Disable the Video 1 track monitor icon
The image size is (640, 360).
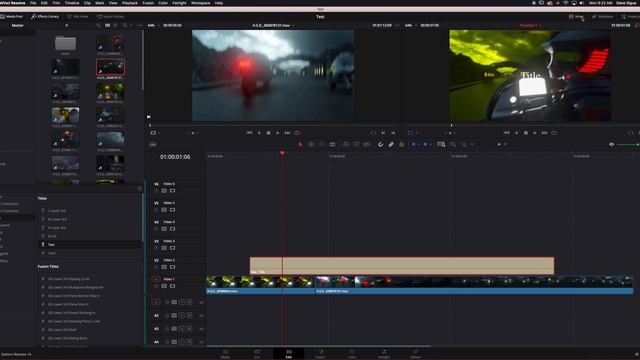[172, 286]
